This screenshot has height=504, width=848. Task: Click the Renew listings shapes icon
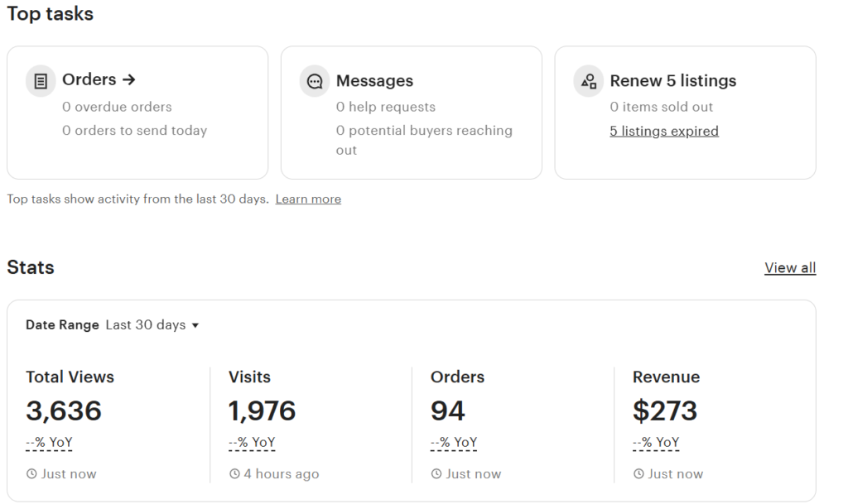click(589, 82)
